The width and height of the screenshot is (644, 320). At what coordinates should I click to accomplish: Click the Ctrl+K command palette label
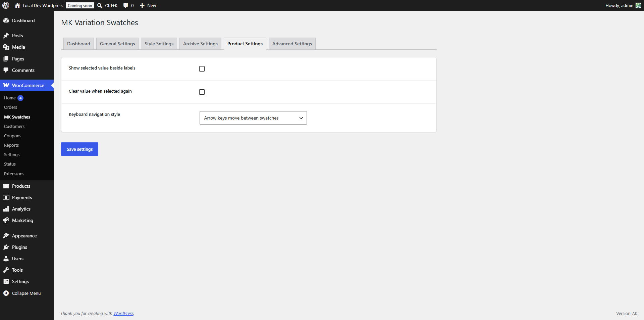click(111, 5)
